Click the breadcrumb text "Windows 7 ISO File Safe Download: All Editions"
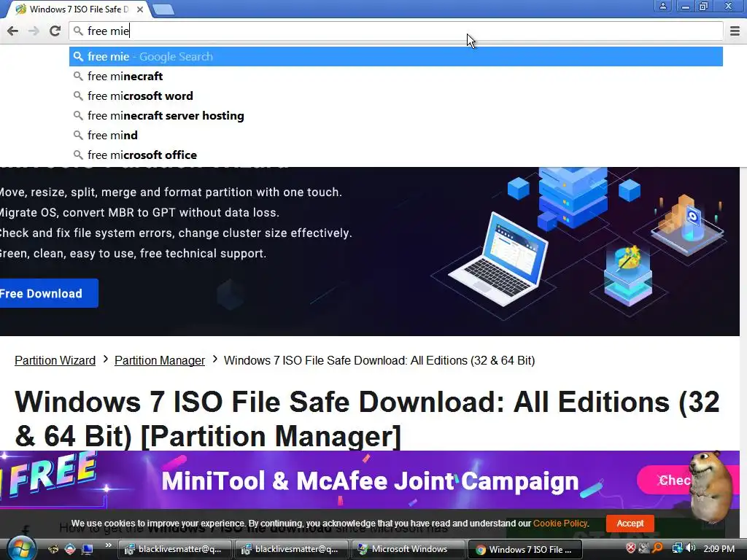The height and width of the screenshot is (560, 747). (379, 360)
